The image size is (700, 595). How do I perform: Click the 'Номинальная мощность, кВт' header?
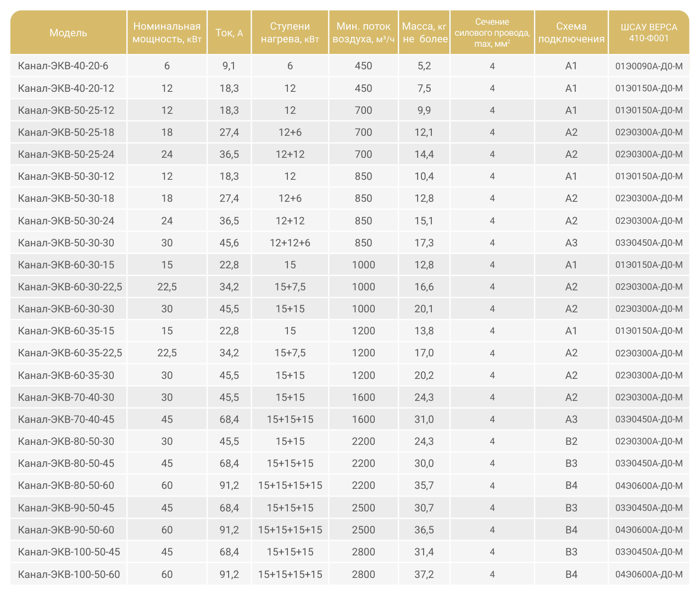point(167,32)
